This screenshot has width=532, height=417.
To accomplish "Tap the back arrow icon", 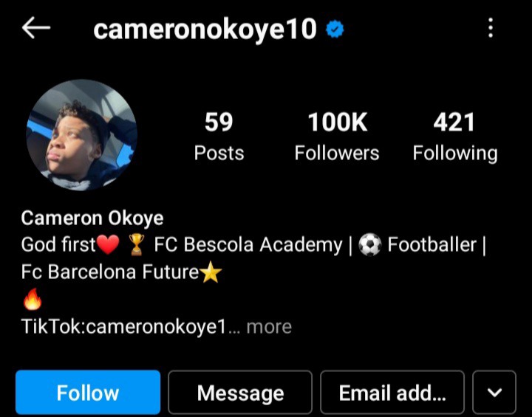I will [36, 28].
